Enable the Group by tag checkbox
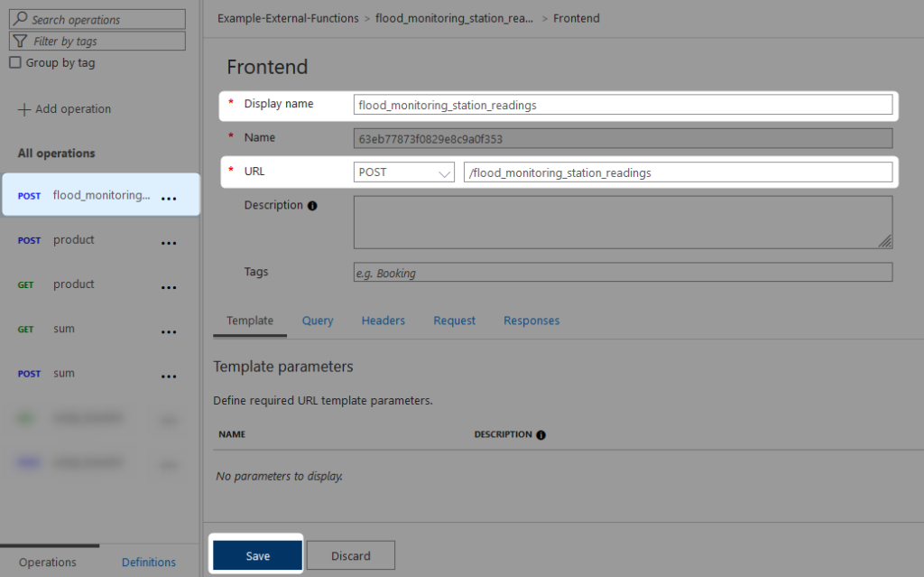Screen dimensions: 924x577 tap(14, 62)
